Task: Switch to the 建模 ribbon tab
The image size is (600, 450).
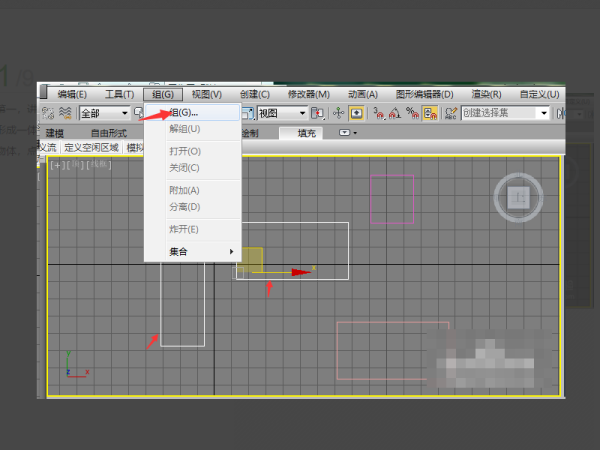Action: (55, 133)
